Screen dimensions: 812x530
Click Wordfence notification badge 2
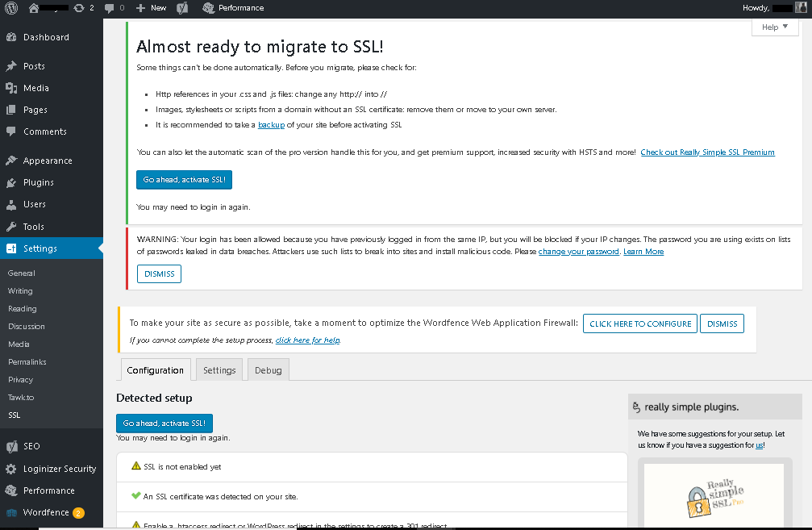coord(78,513)
